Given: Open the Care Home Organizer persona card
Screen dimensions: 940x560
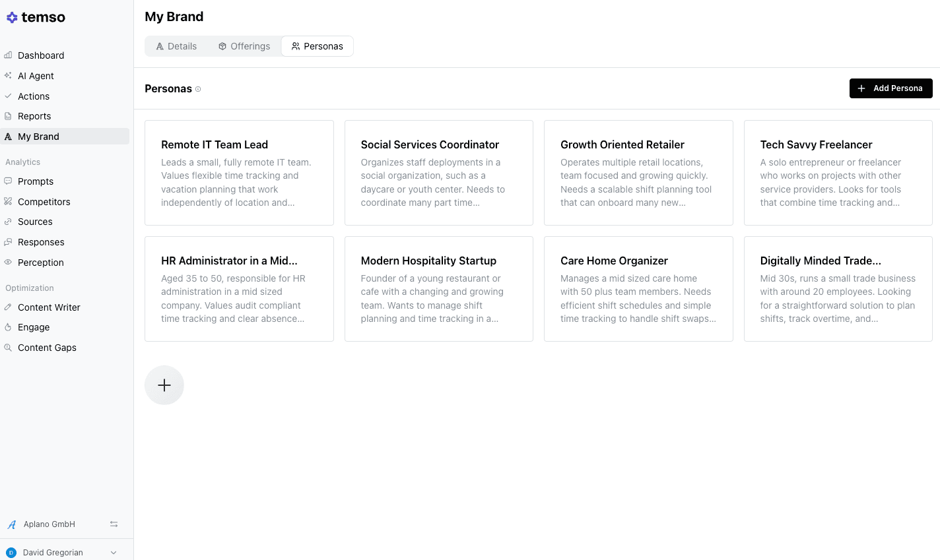Looking at the screenshot, I should pos(638,289).
